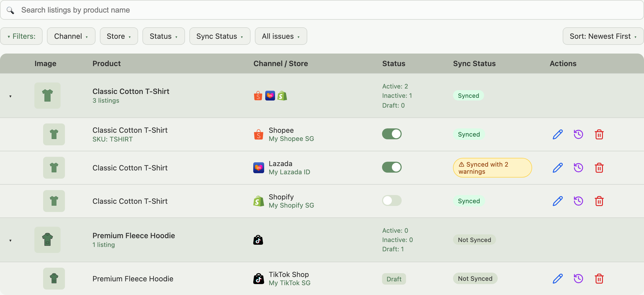The width and height of the screenshot is (644, 295).
Task: Open history for the Lazada listing
Action: (579, 168)
